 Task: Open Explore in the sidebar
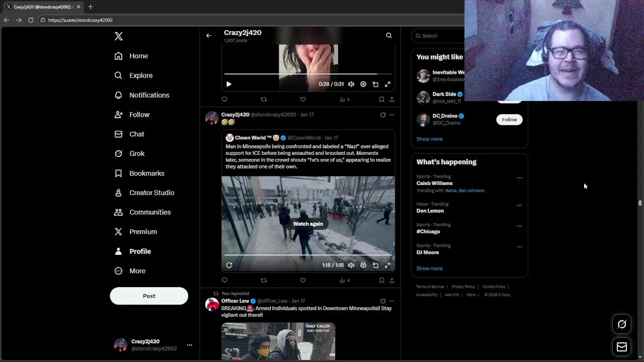[x=133, y=75]
